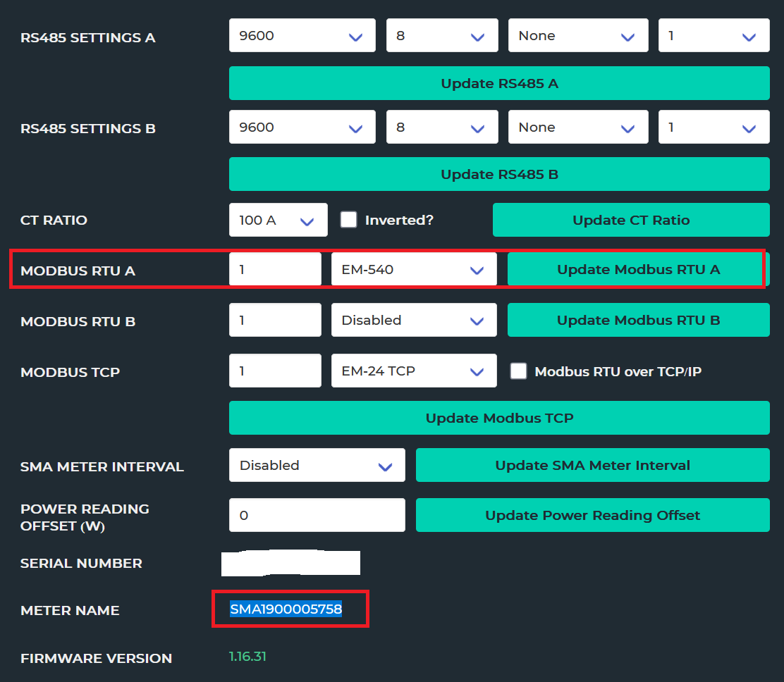Screen dimensions: 784x682
Task: Click Update RS485 A button
Action: pos(499,84)
